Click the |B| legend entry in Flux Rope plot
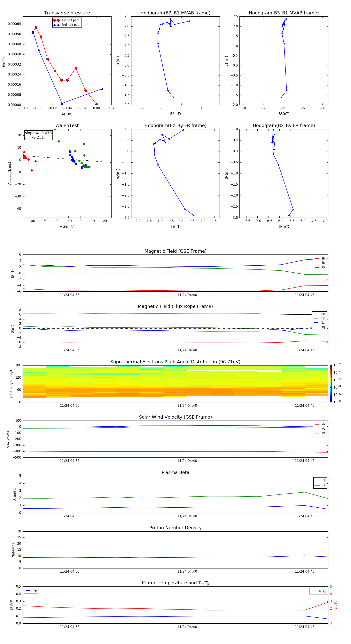This screenshot has width=351, height=644. [x=320, y=327]
